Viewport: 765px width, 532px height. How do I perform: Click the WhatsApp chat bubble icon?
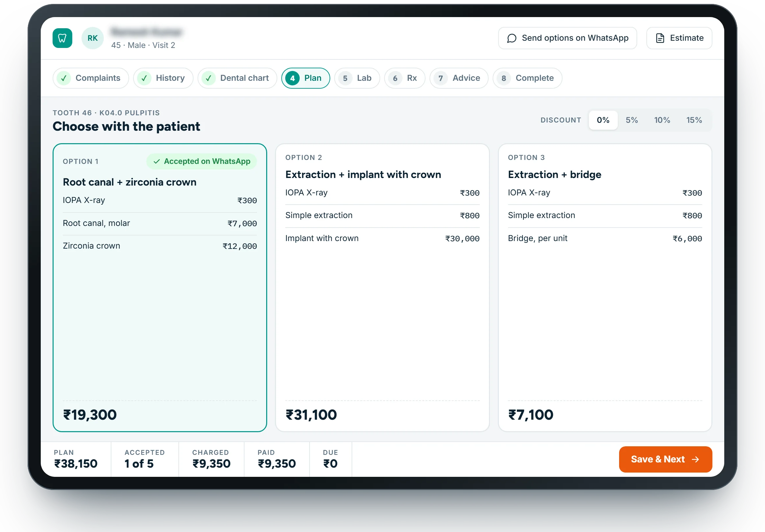pyautogui.click(x=512, y=38)
